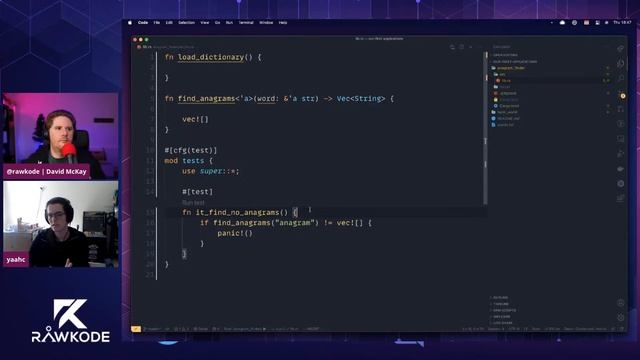Viewport: 640px width, 360px height.
Task: Click Vec<String> in the function return type
Action: pos(361,98)
